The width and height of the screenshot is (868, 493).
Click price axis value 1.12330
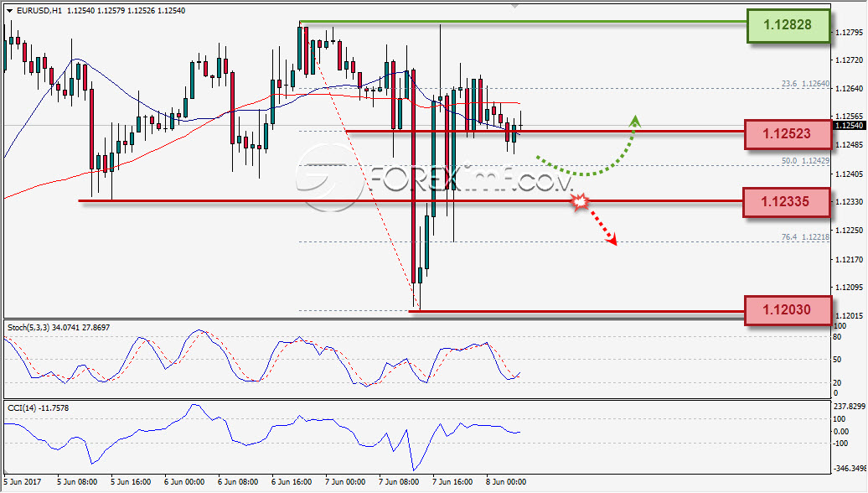850,201
